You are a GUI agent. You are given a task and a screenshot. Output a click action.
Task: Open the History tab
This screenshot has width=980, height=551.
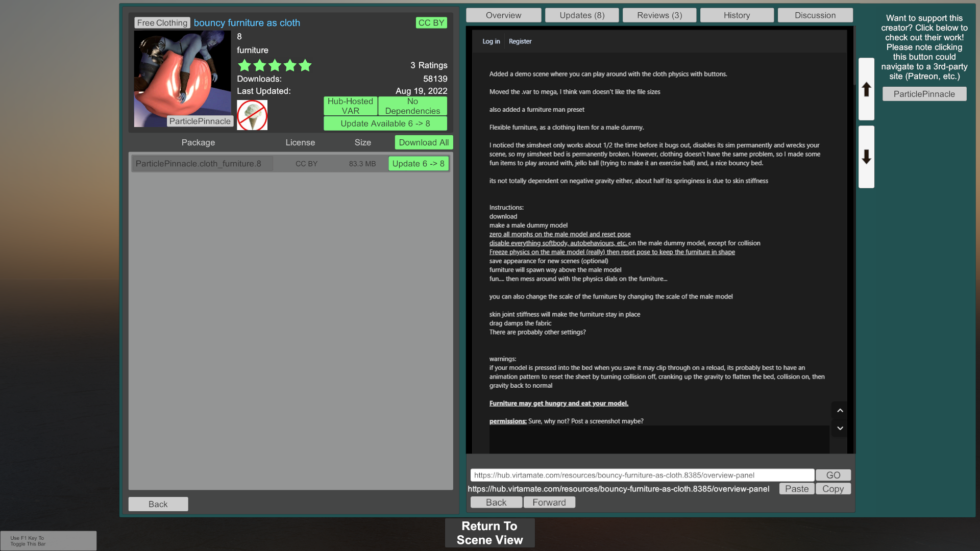pos(737,15)
